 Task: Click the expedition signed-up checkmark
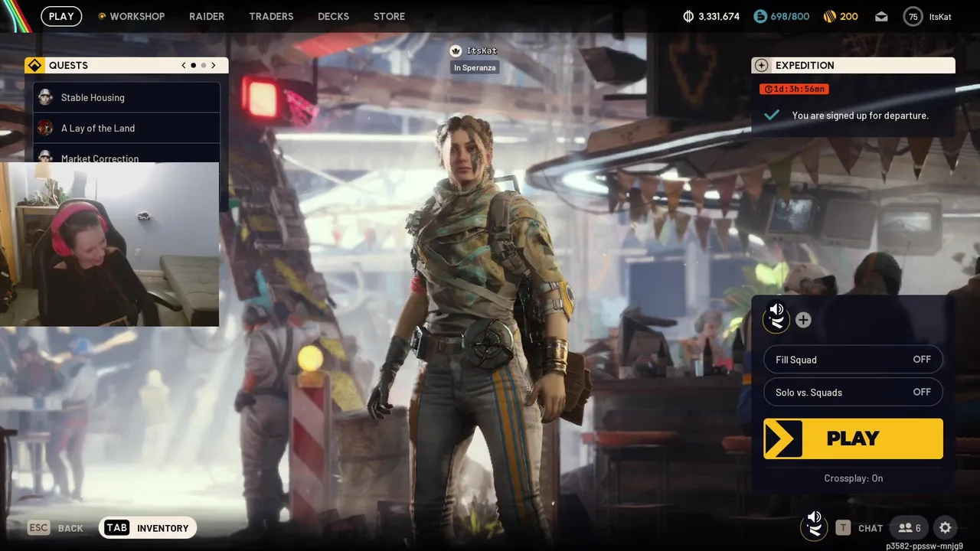pyautogui.click(x=772, y=115)
